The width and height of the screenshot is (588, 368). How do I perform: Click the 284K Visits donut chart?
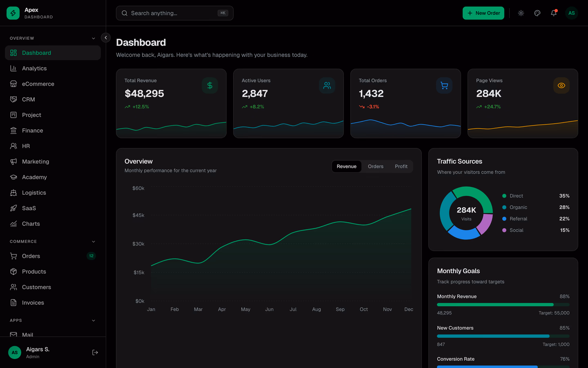466,213
